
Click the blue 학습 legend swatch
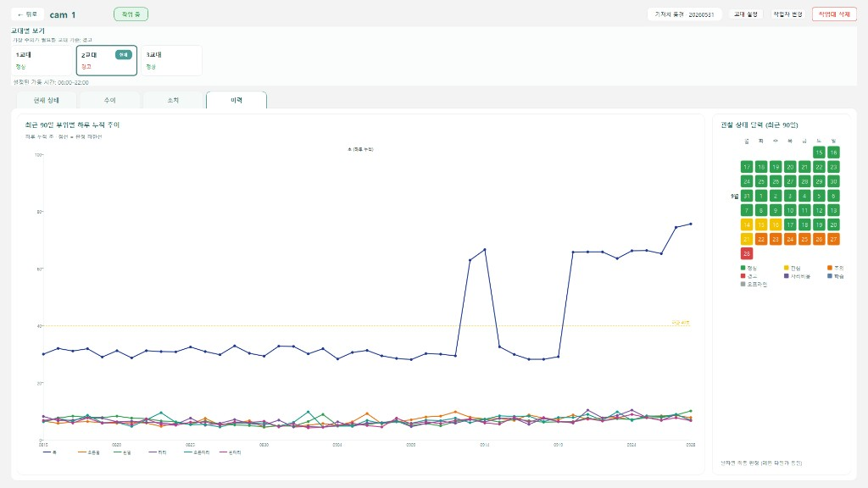coord(829,275)
